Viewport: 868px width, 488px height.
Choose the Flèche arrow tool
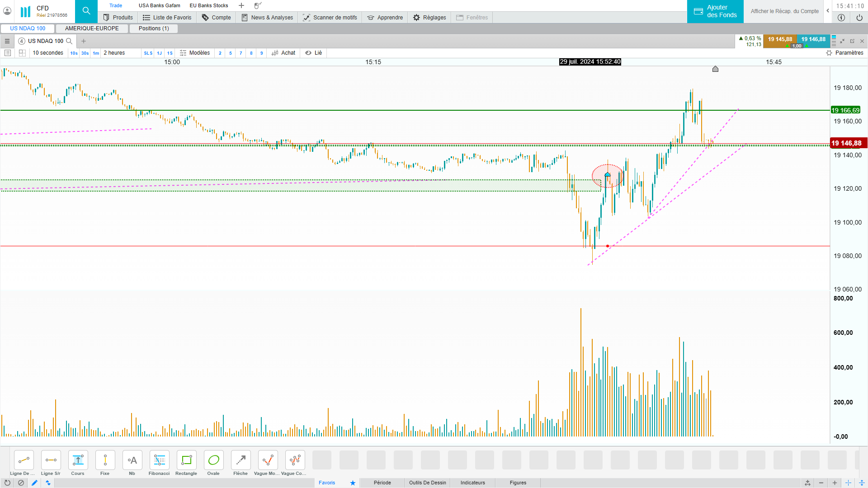[x=241, y=460]
